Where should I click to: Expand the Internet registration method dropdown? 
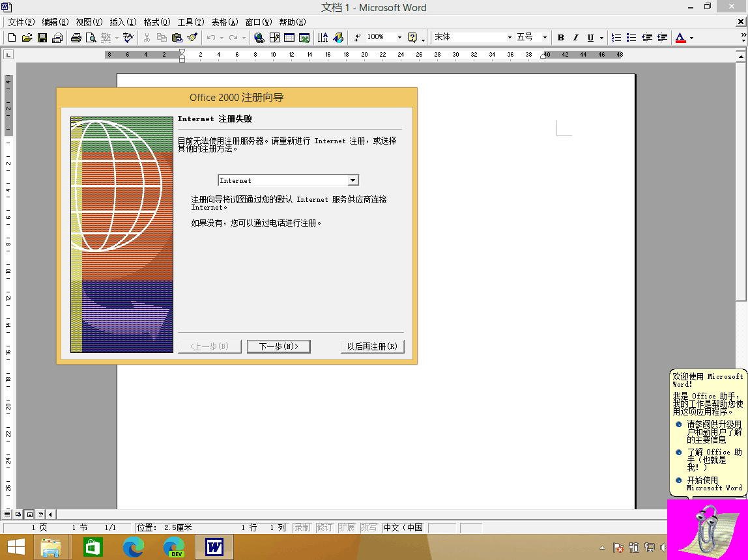tap(352, 180)
